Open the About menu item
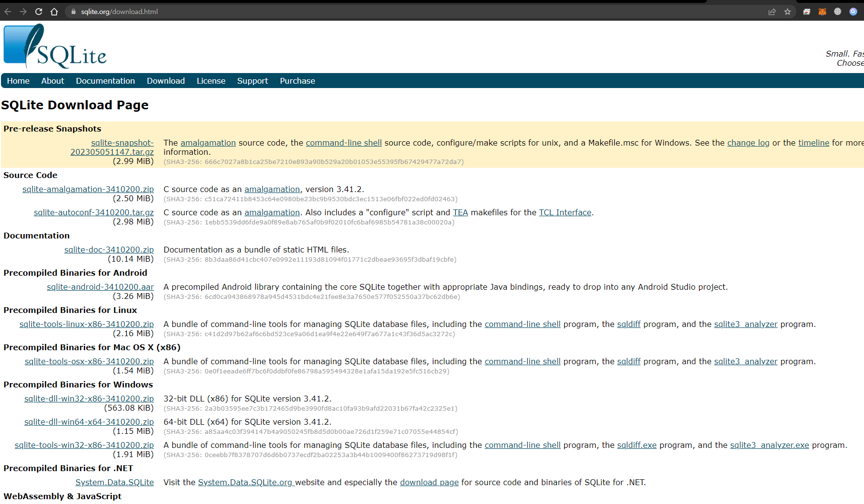This screenshot has height=504, width=864. click(53, 81)
